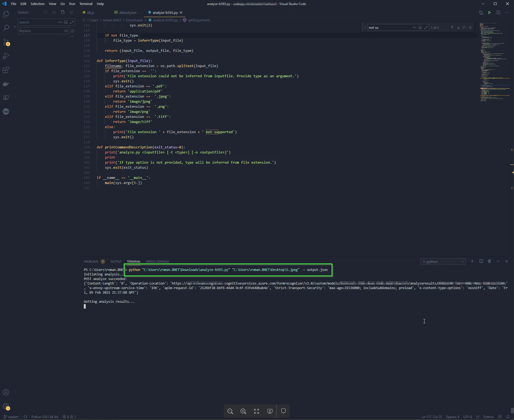The height and width of the screenshot is (420, 514).
Task: Open the Accounts menu icon
Action: coord(6,392)
